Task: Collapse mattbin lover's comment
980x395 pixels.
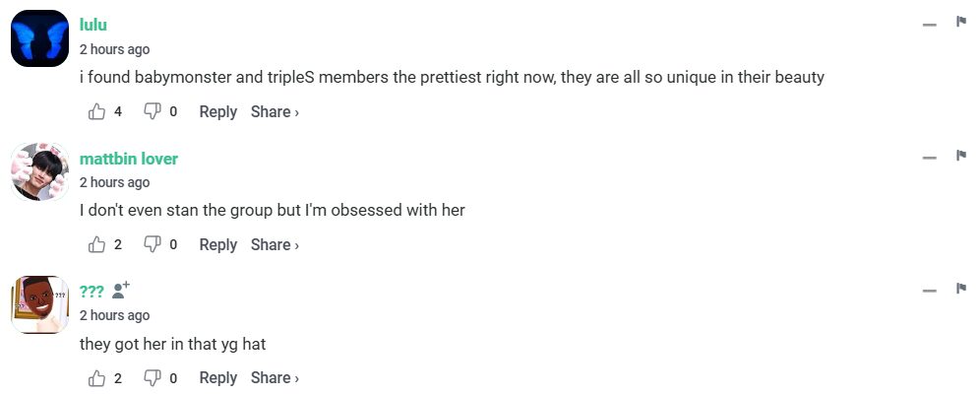Action: pyautogui.click(x=929, y=158)
